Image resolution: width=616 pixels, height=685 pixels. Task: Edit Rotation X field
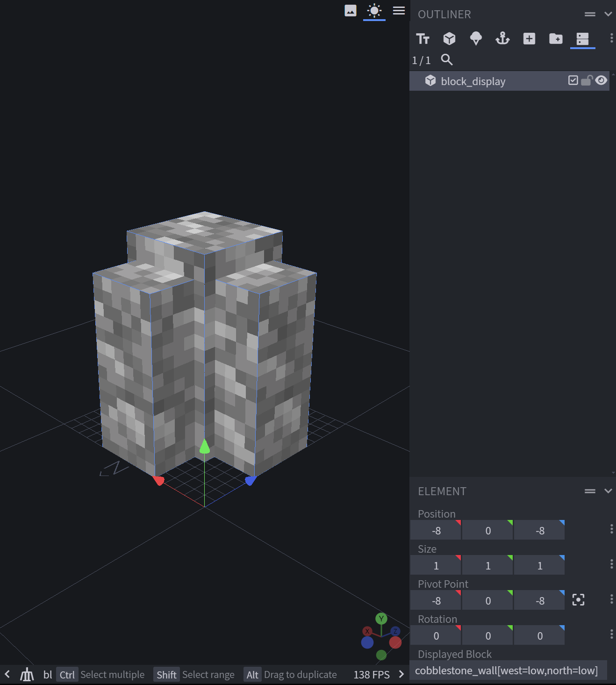[436, 635]
